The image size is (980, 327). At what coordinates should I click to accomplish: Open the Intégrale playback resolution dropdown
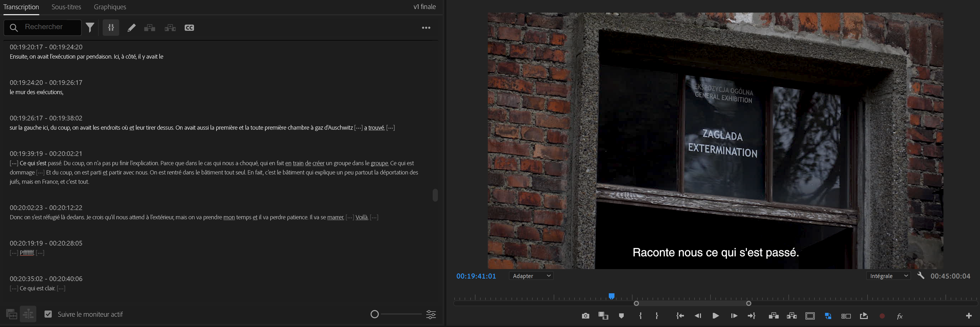click(888, 276)
